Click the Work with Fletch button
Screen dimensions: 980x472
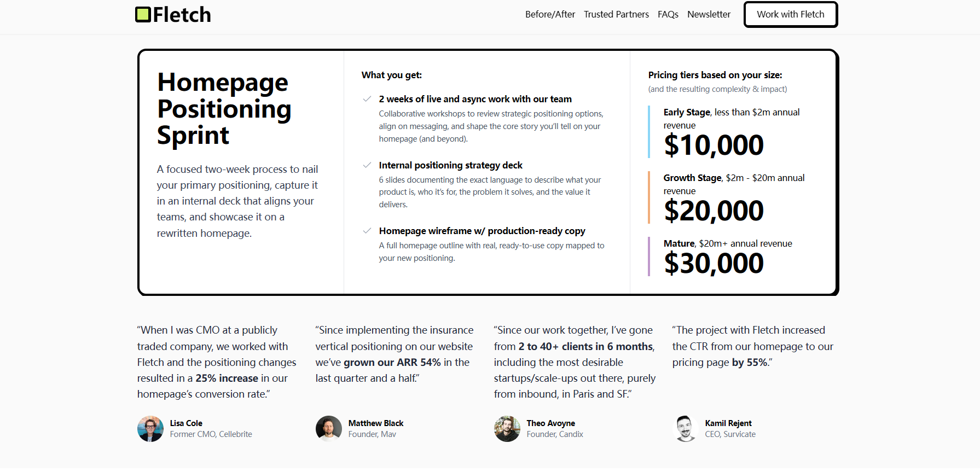(790, 14)
